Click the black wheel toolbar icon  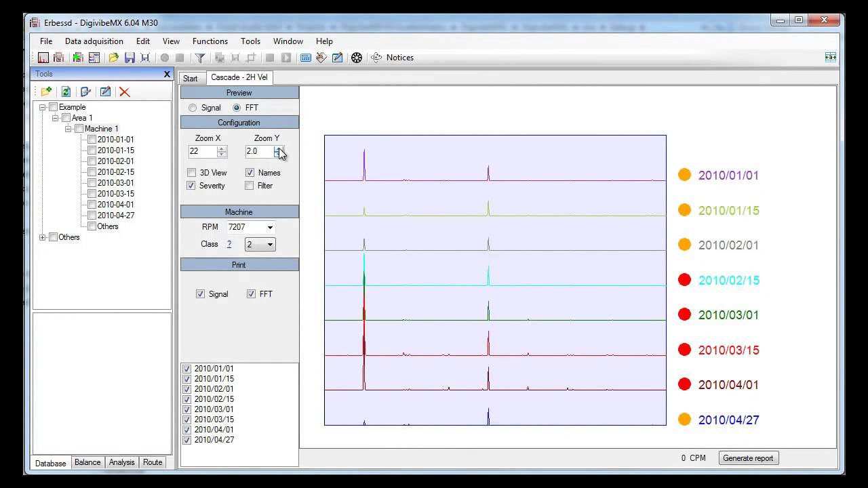357,58
